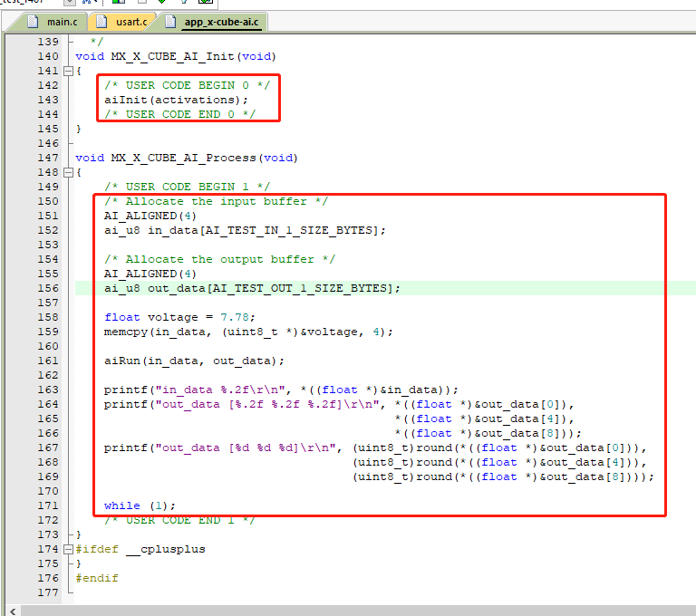Click the printf "out_data [%.2f %.2f %.2f]" line
The image size is (696, 616).
(x=339, y=404)
